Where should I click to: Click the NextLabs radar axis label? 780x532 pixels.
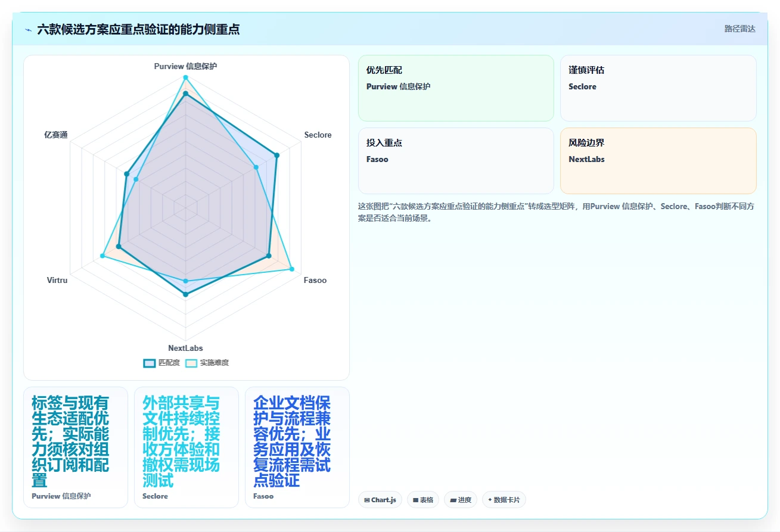[185, 348]
